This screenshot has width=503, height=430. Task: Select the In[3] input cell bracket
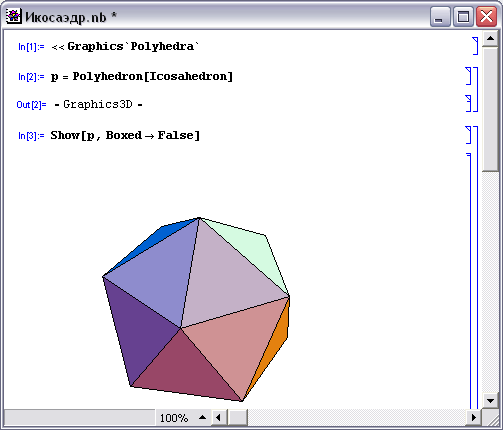click(468, 135)
